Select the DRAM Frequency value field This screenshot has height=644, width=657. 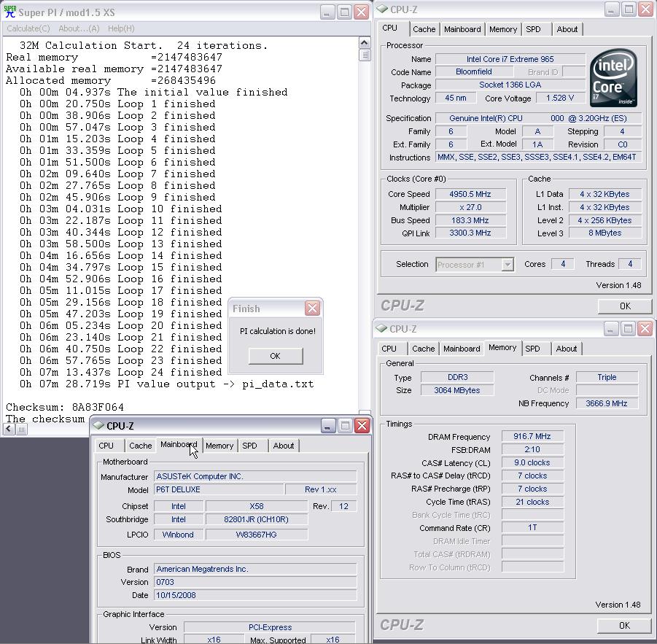click(532, 435)
